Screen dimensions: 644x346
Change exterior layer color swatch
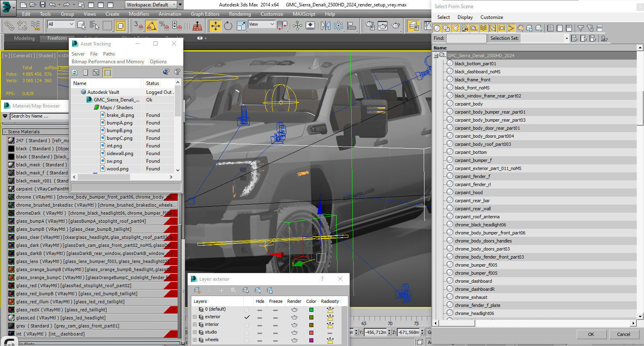click(311, 317)
